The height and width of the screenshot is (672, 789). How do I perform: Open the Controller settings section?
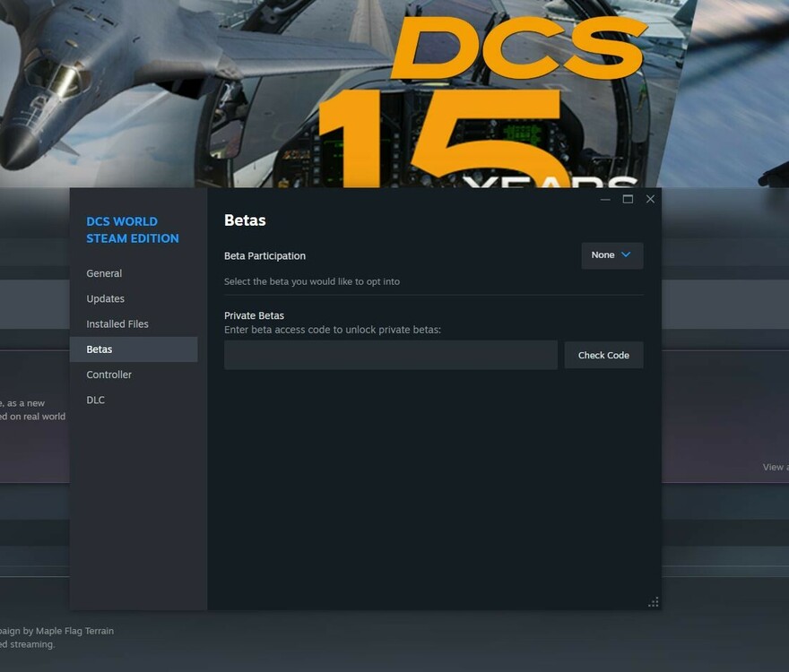[x=108, y=375]
